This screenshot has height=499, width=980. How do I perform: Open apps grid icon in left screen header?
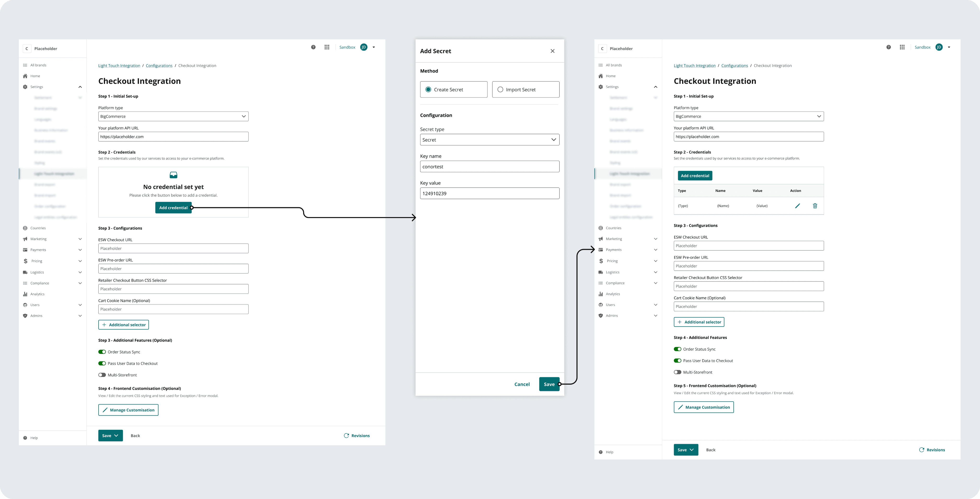(x=327, y=47)
